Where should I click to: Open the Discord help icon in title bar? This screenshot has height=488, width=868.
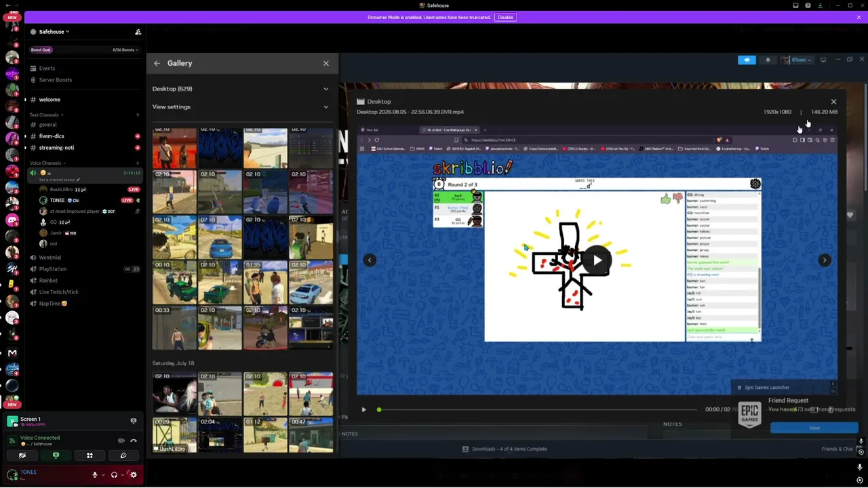coord(808,5)
